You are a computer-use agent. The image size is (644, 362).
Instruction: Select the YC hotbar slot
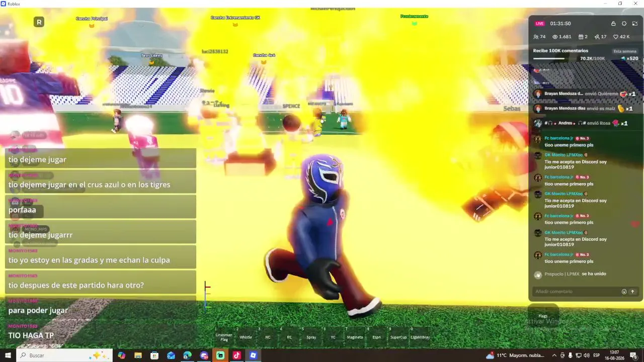point(333,336)
